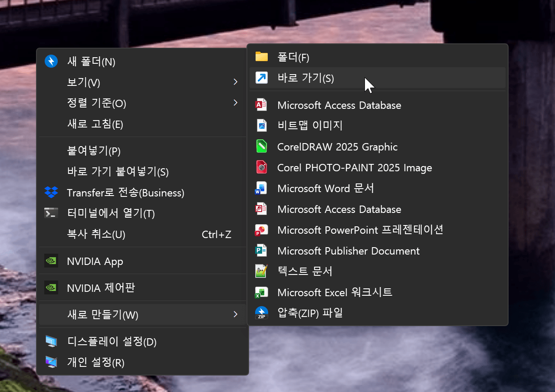Click the 압축(ZIP) 파일 icon
The width and height of the screenshot is (555, 392).
(x=262, y=313)
